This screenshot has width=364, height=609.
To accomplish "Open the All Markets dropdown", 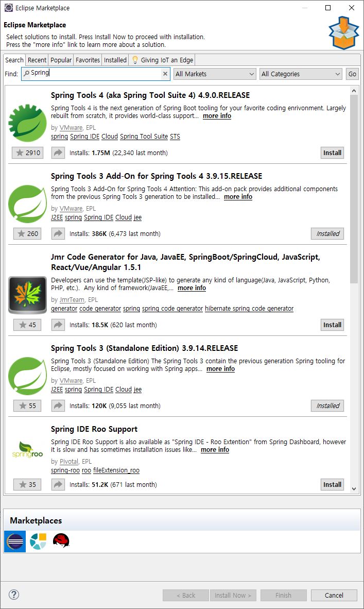I will (215, 74).
